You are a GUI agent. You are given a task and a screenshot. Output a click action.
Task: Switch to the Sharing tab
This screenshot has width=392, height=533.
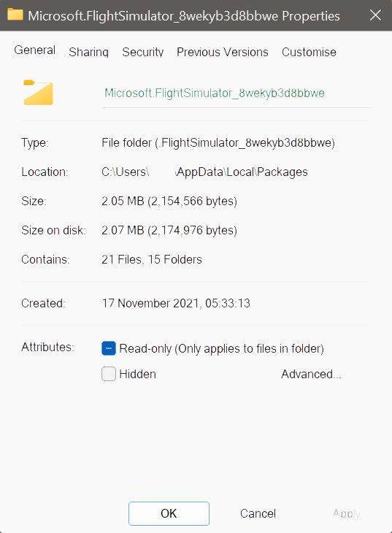click(88, 52)
